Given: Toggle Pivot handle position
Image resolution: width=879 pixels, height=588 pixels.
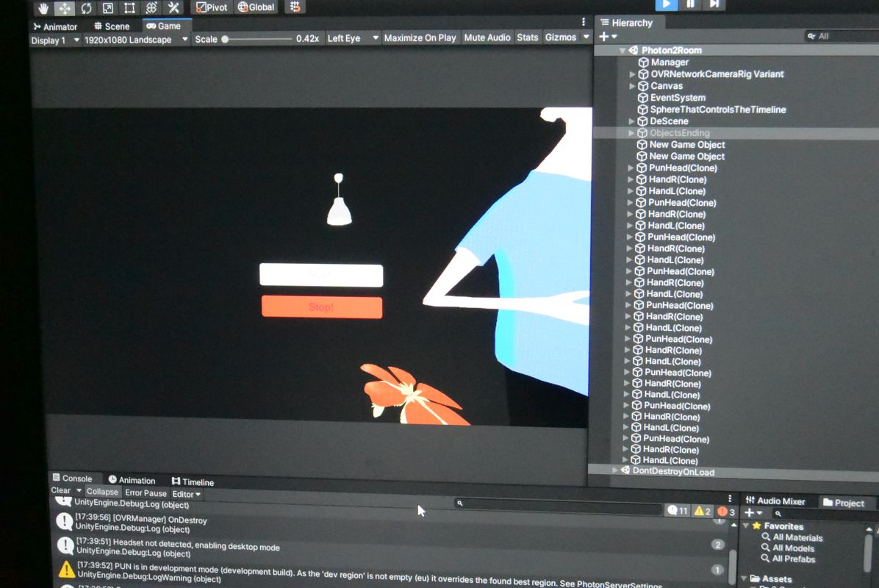Looking at the screenshot, I should (x=212, y=7).
